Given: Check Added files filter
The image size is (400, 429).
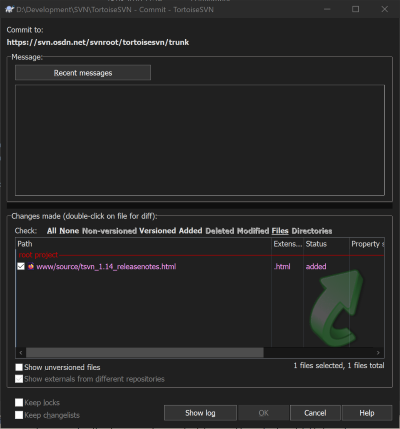Looking at the screenshot, I should tap(190, 231).
